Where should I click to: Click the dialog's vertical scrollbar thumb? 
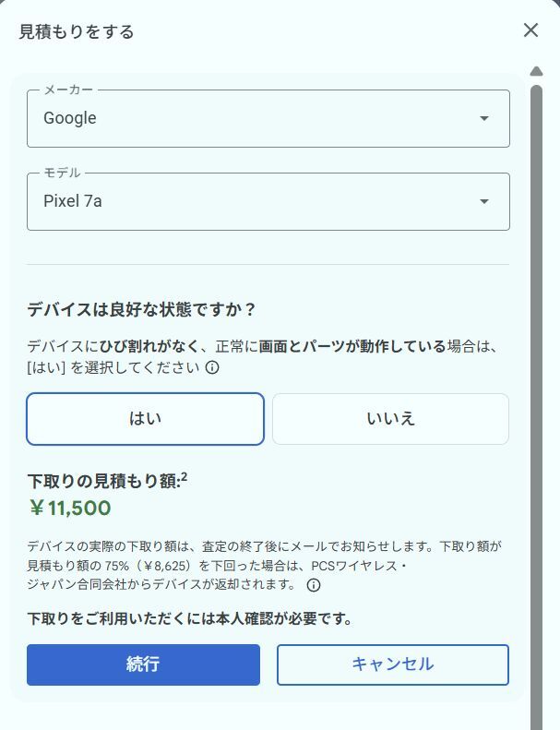[536, 369]
